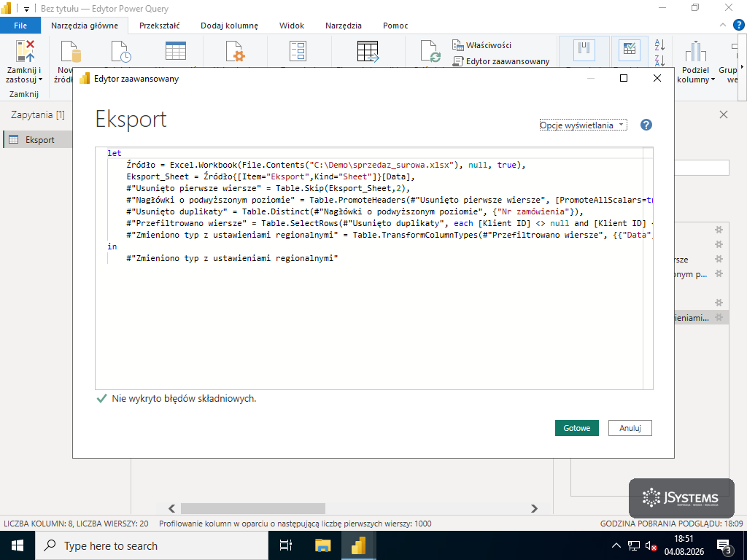Image resolution: width=747 pixels, height=560 pixels.
Task: Click the code line with Table.Skip
Action: tap(268, 188)
